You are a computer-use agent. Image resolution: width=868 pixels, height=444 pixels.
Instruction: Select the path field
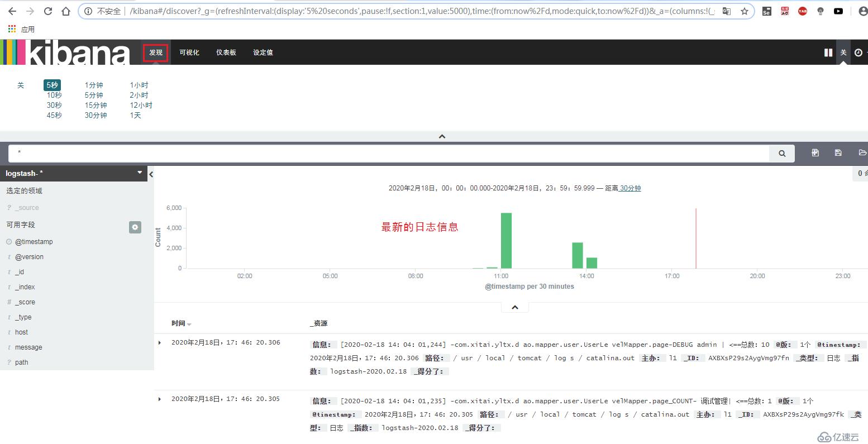(x=21, y=362)
